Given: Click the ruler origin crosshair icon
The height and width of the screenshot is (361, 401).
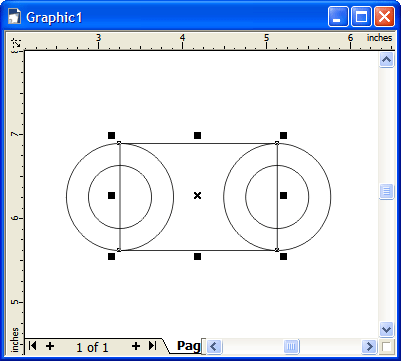Looking at the screenshot, I should pos(16,43).
